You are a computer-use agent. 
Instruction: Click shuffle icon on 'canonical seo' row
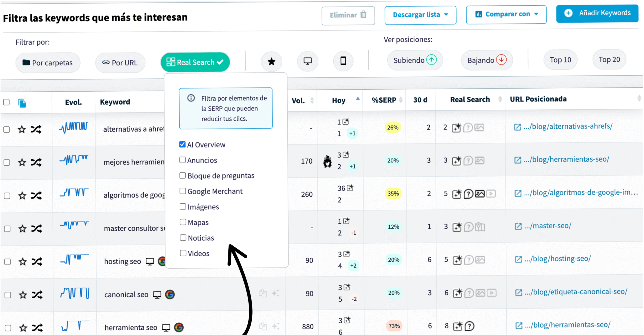click(37, 295)
